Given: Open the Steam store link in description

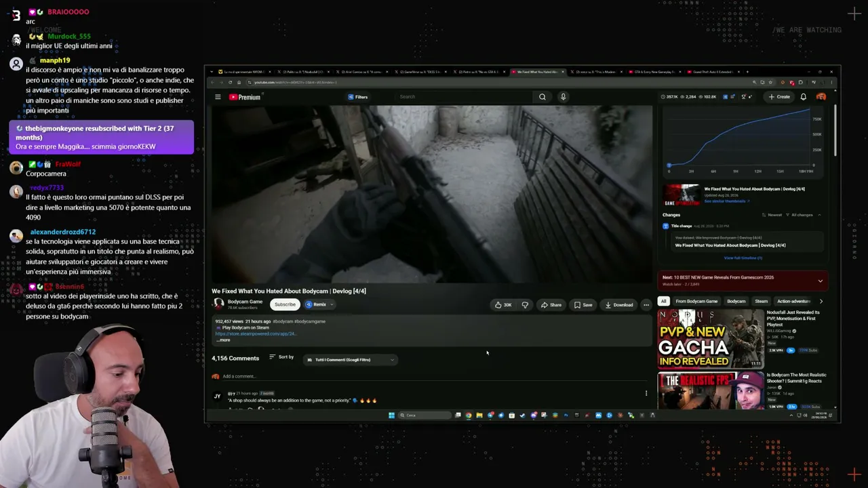Looking at the screenshot, I should point(256,333).
